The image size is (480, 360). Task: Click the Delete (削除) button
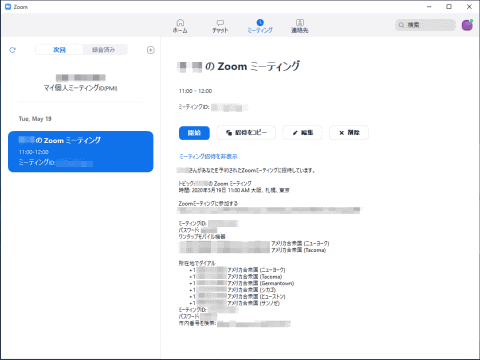(349, 133)
